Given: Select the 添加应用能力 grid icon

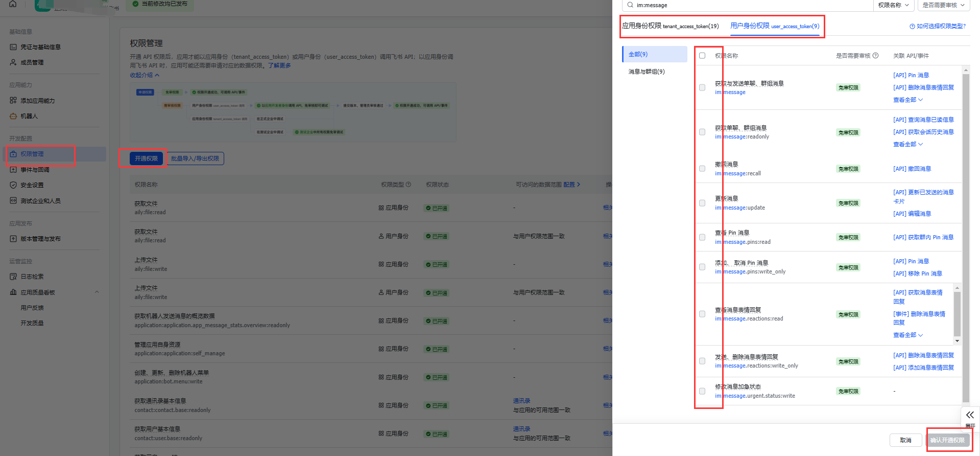Looking at the screenshot, I should coord(13,101).
